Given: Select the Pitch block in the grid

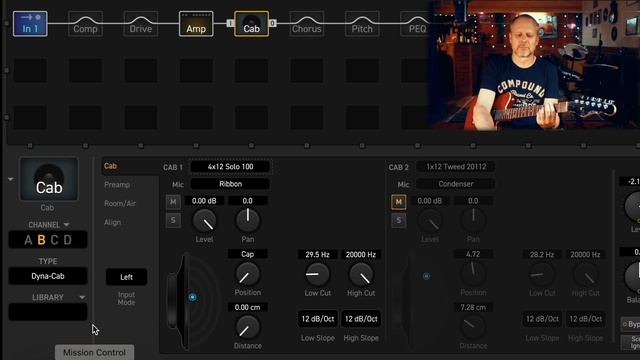Looking at the screenshot, I should (x=362, y=24).
